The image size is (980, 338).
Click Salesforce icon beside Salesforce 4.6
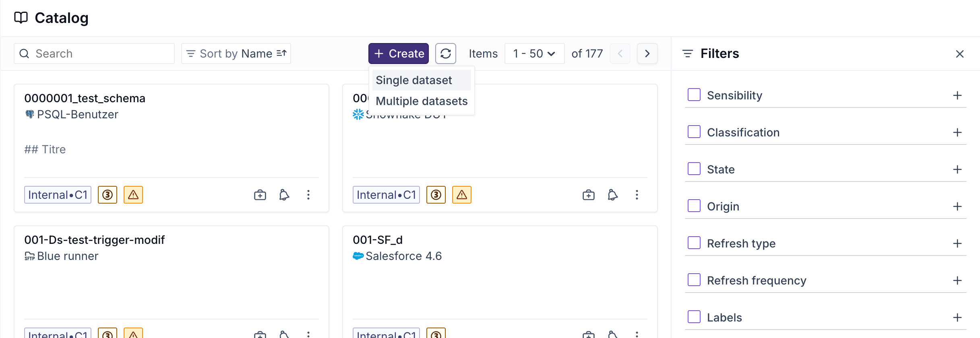(358, 256)
